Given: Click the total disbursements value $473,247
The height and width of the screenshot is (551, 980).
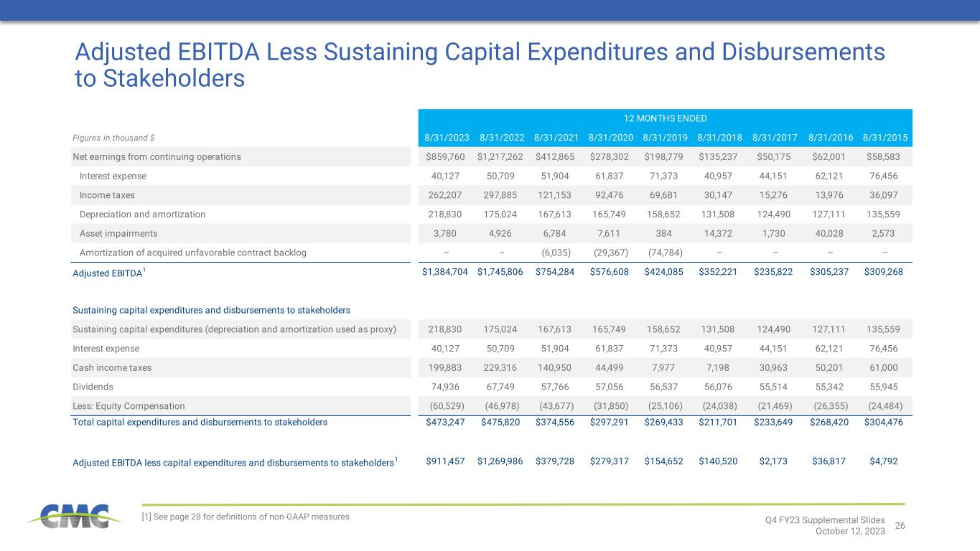Looking at the screenshot, I should (x=444, y=423).
